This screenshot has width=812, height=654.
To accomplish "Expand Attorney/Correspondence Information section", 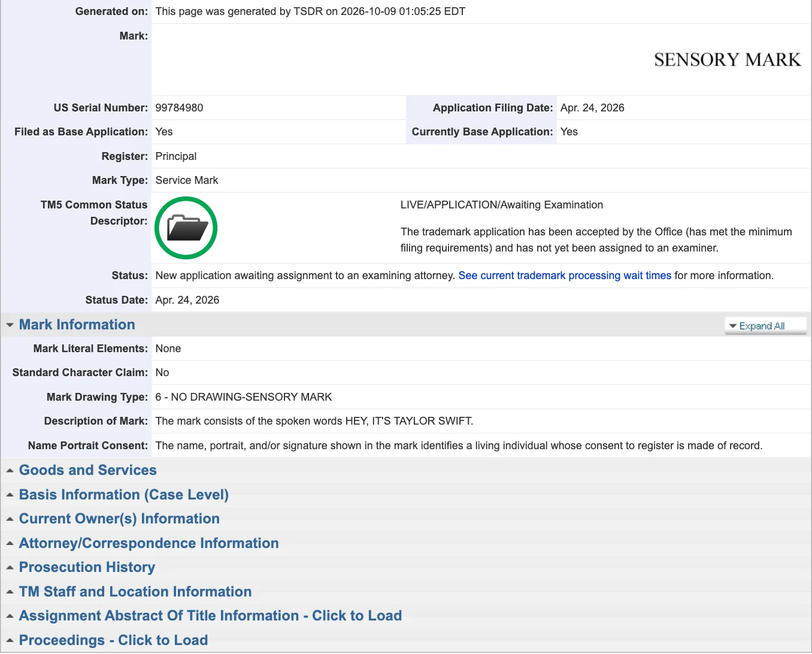I will point(149,543).
